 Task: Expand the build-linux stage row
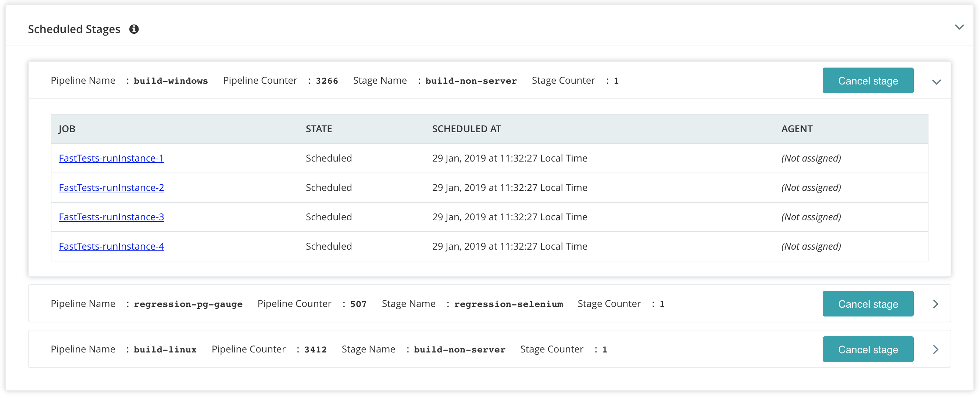(x=936, y=349)
